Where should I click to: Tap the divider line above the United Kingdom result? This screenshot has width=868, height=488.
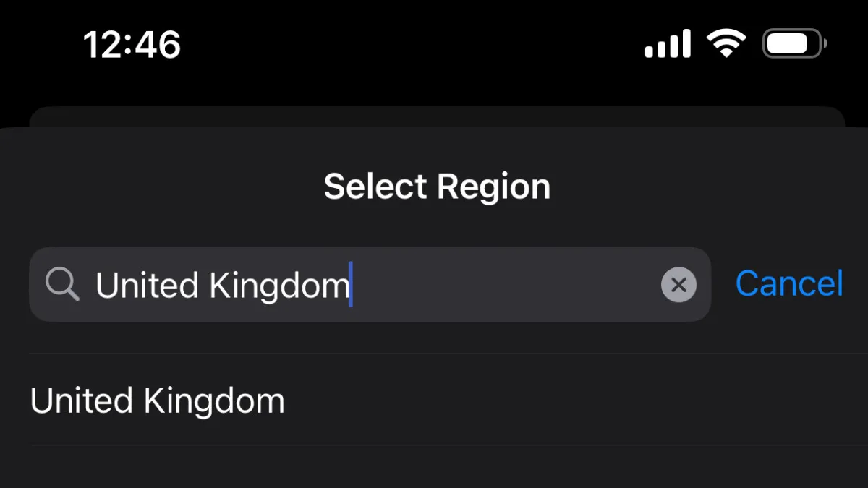tap(448, 354)
